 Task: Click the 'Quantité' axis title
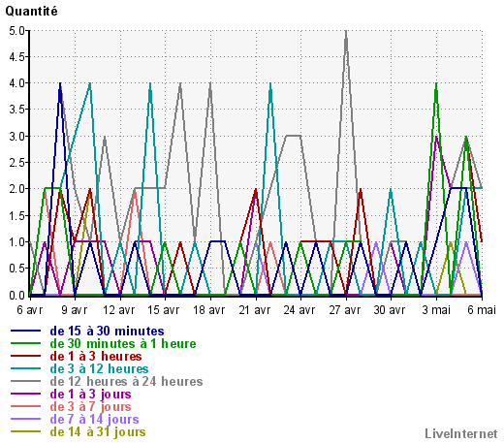[x=31, y=12]
